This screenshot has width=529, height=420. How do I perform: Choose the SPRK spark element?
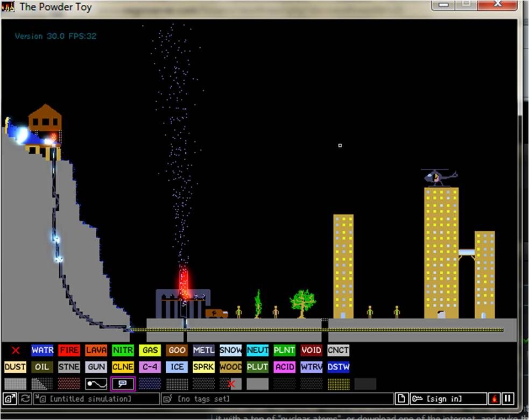pos(204,367)
